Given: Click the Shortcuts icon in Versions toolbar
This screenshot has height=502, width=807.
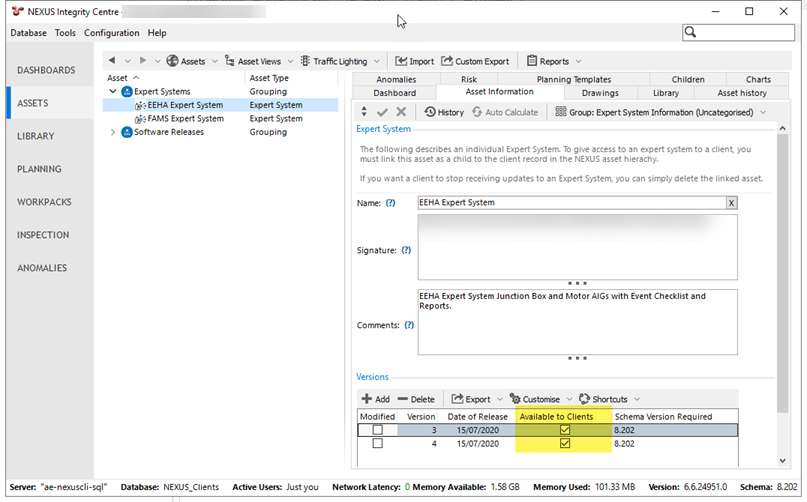Looking at the screenshot, I should click(x=584, y=398).
